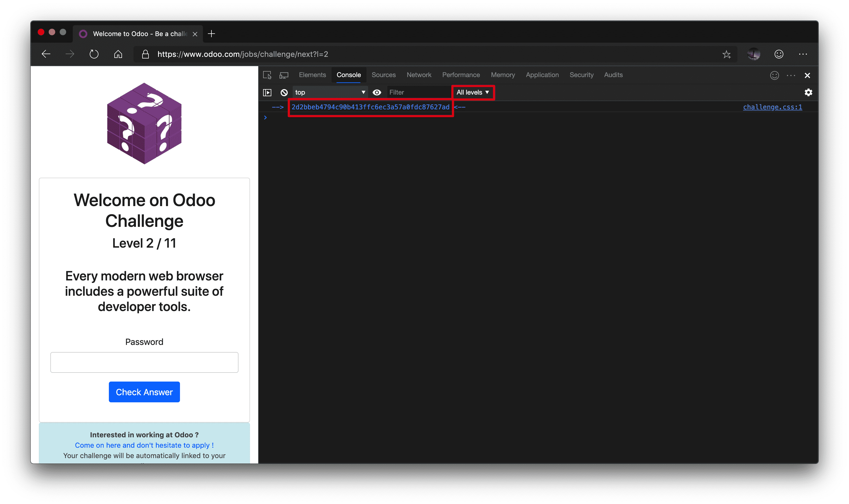849x504 pixels.
Task: Add this page to favorites
Action: click(x=726, y=54)
